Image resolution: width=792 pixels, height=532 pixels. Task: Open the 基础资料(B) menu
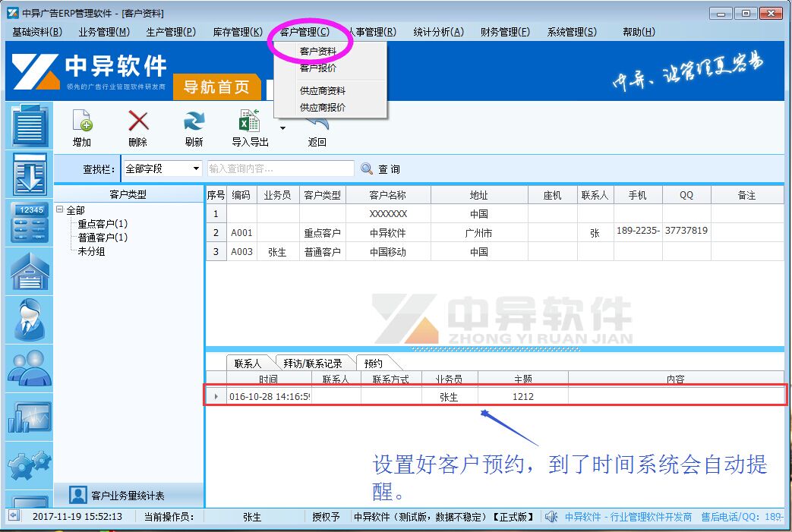(37, 32)
